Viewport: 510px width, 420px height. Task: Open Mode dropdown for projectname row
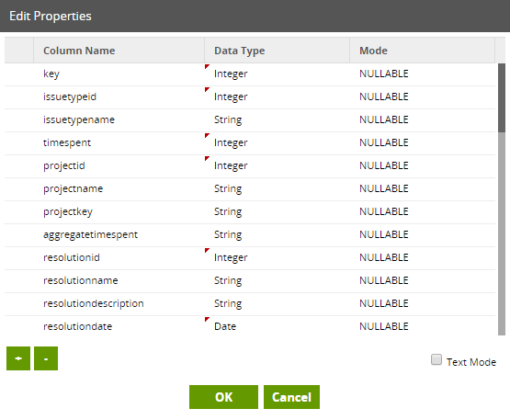pos(422,188)
